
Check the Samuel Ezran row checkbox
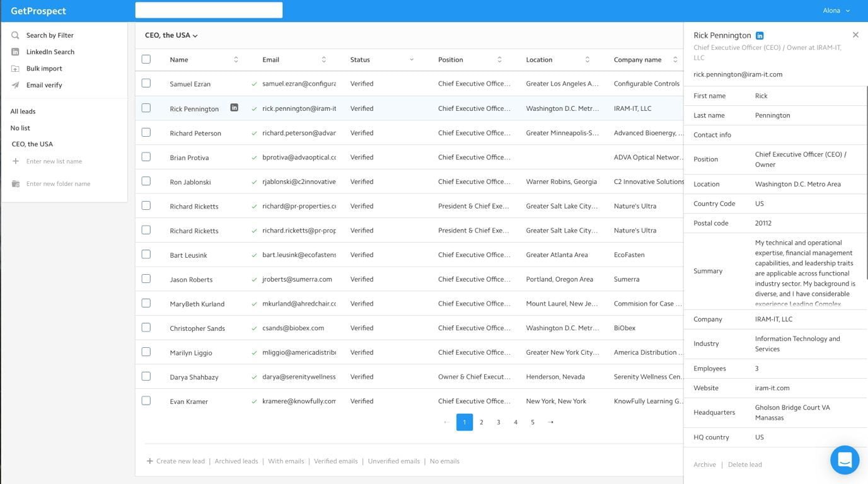[146, 83]
